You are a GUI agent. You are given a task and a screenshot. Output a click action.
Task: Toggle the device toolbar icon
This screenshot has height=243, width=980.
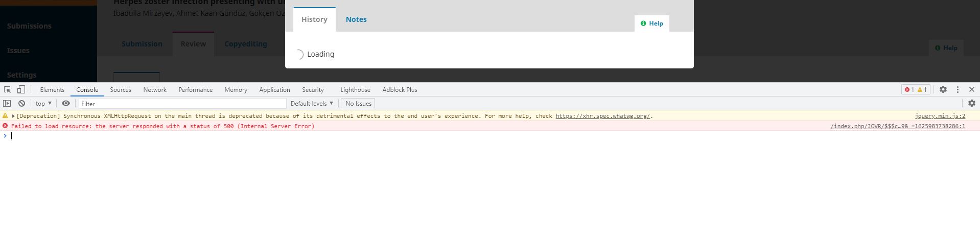click(21, 89)
